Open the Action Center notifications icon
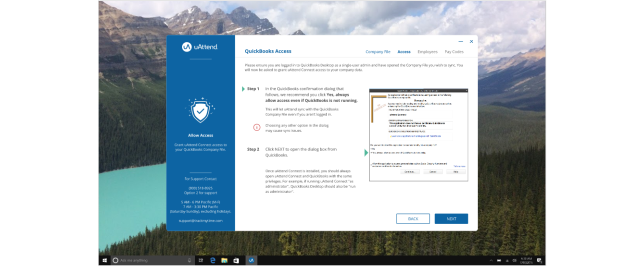 coord(540,260)
